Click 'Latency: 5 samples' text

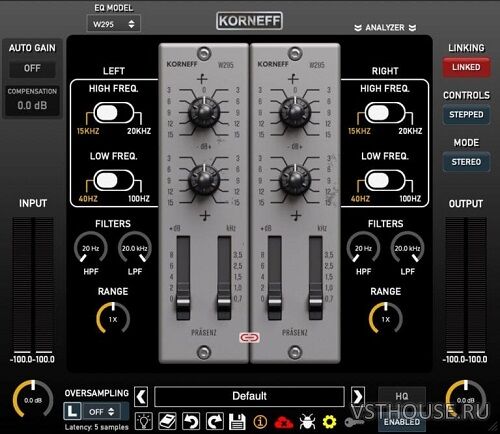(x=97, y=427)
